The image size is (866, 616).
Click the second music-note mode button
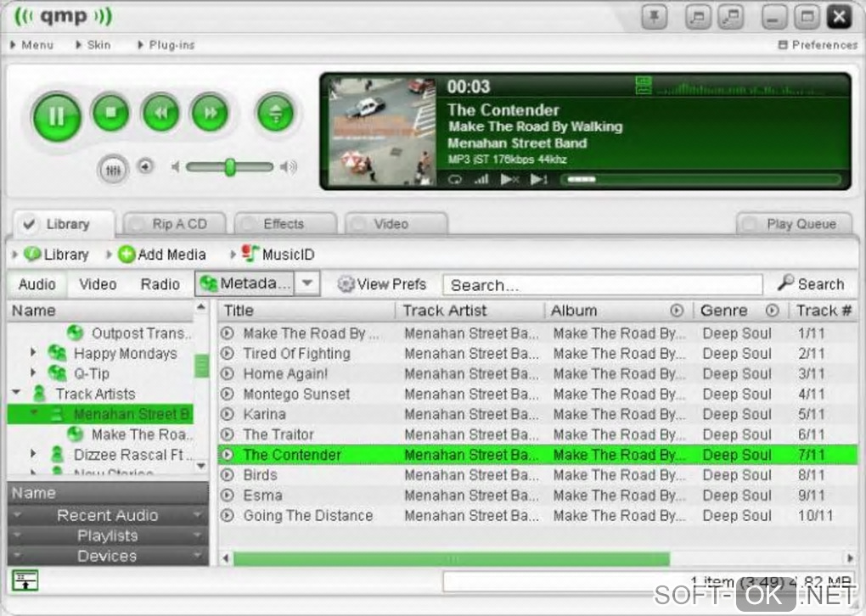click(x=731, y=17)
